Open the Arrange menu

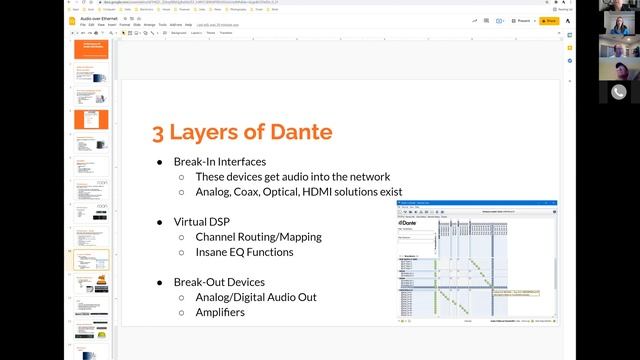[x=149, y=25]
